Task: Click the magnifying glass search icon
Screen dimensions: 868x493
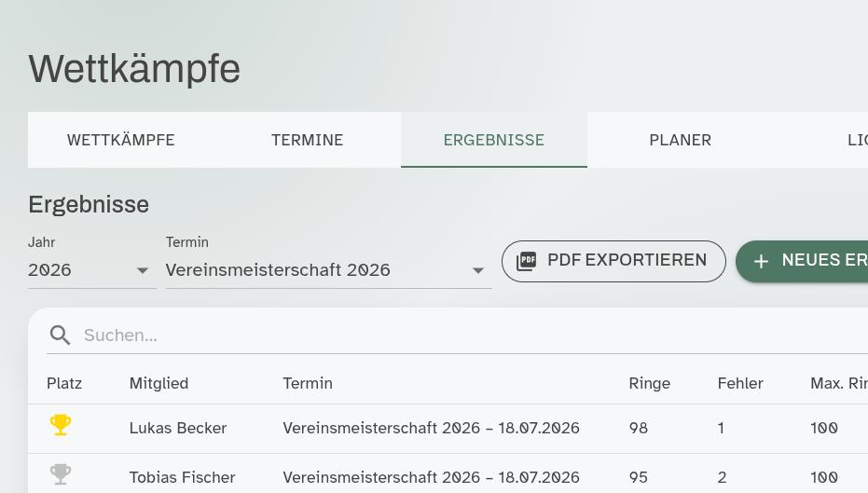Action: (x=60, y=335)
